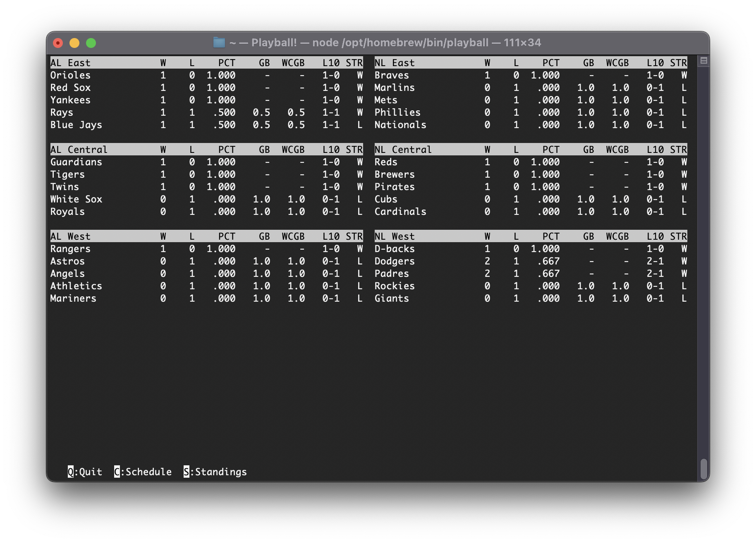
Task: Click the AL West division header
Action: 70,236
